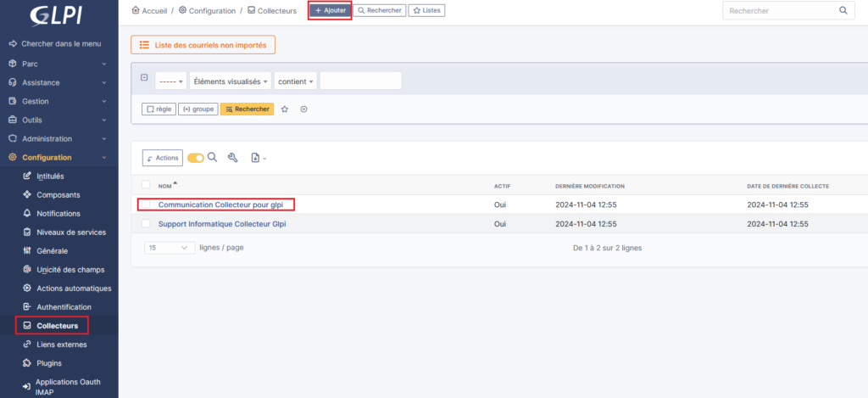Image resolution: width=868 pixels, height=398 pixels.
Task: Open the Rechercher tab button
Action: 379,10
